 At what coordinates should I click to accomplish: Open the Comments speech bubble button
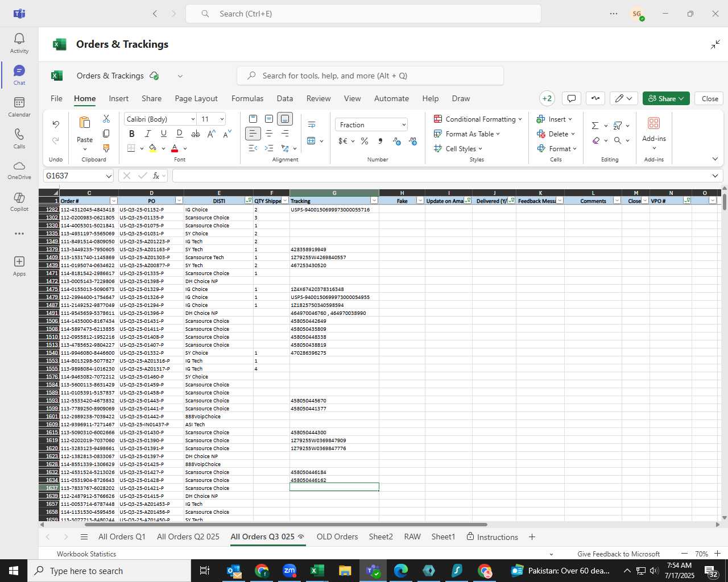[572, 98]
